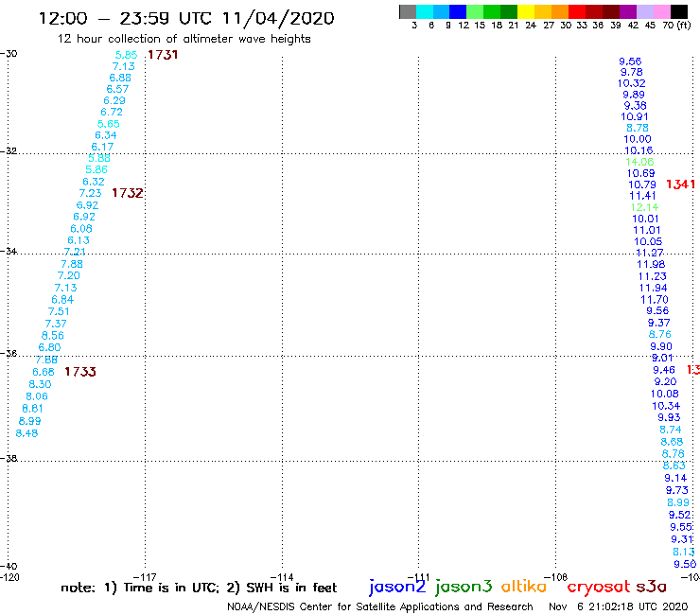Click the gray swatch in the color scale

pos(408,11)
